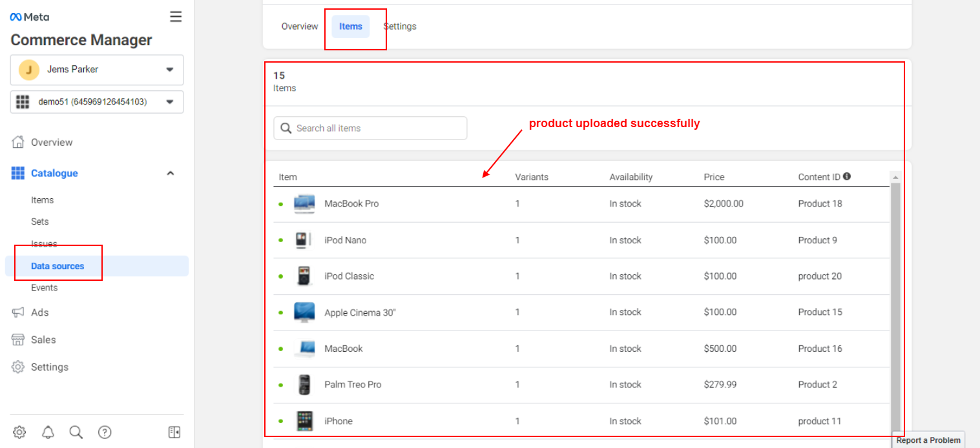The height and width of the screenshot is (448, 980).
Task: Switch to the Overview tab
Action: click(300, 26)
